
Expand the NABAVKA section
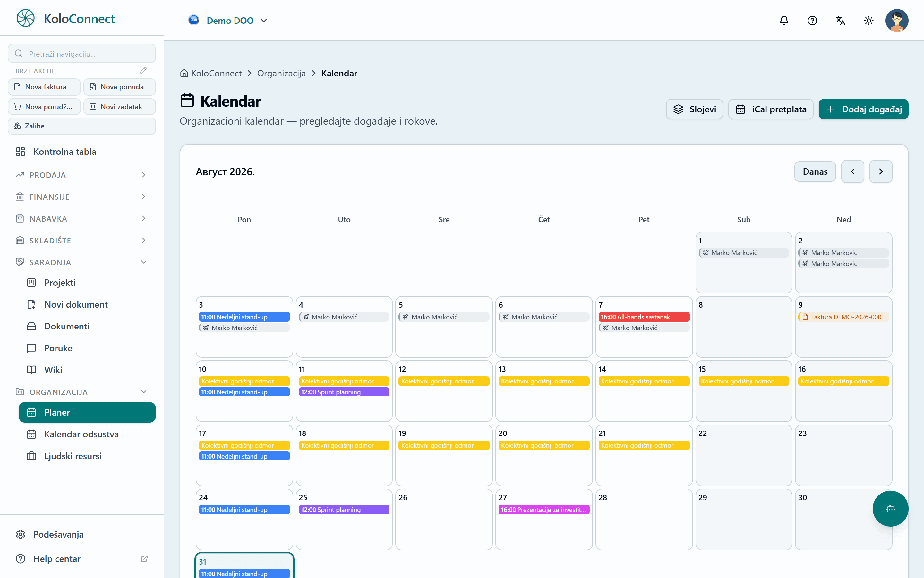point(82,218)
